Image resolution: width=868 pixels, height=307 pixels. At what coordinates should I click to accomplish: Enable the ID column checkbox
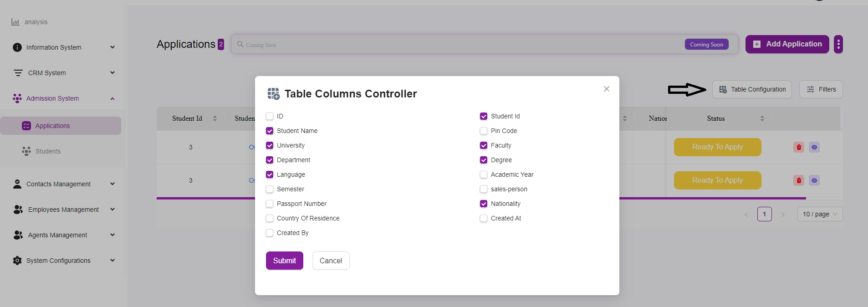pyautogui.click(x=270, y=116)
